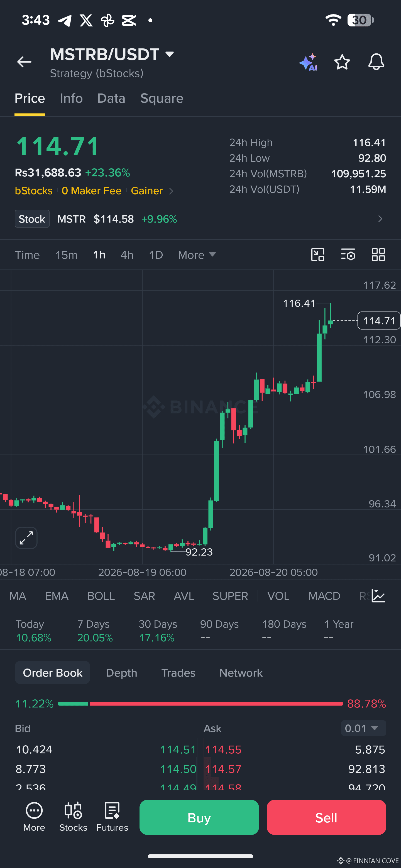Switch to the Price tab
This screenshot has width=401, height=868.
[30, 98]
